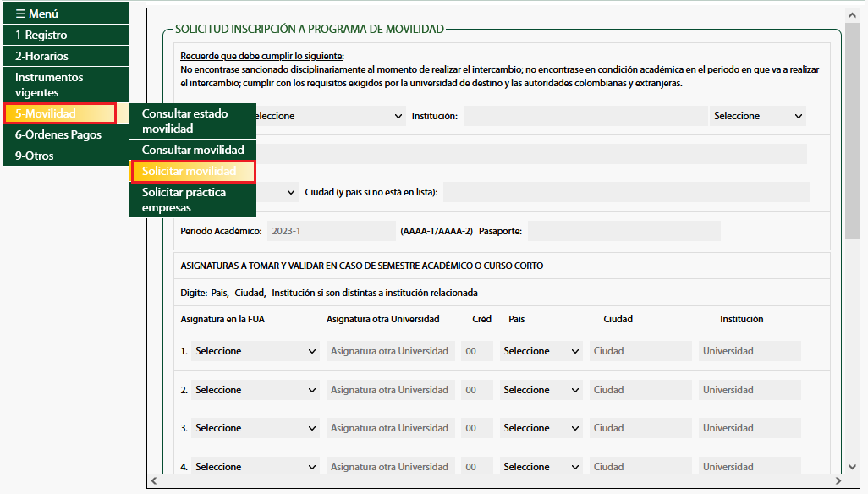This screenshot has width=868, height=494.
Task: Open the Seleccione dropdown right of Institución field
Action: (x=758, y=116)
